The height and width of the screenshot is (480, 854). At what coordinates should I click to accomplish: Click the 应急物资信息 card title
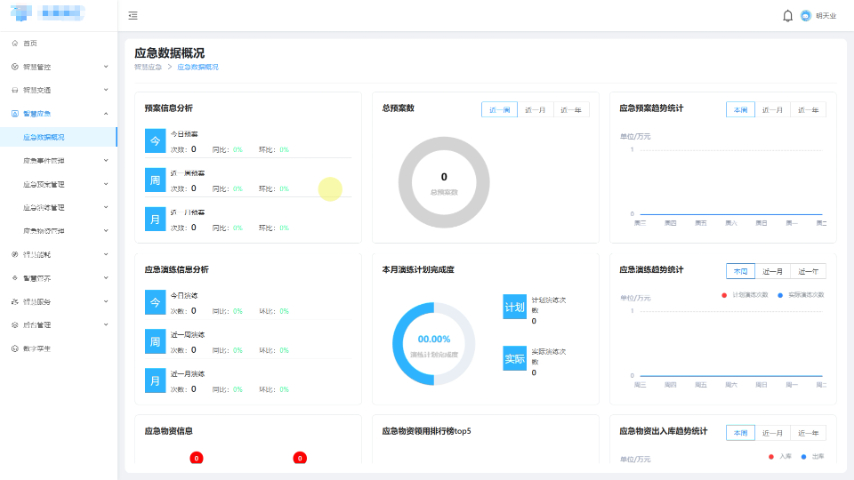(x=168, y=431)
